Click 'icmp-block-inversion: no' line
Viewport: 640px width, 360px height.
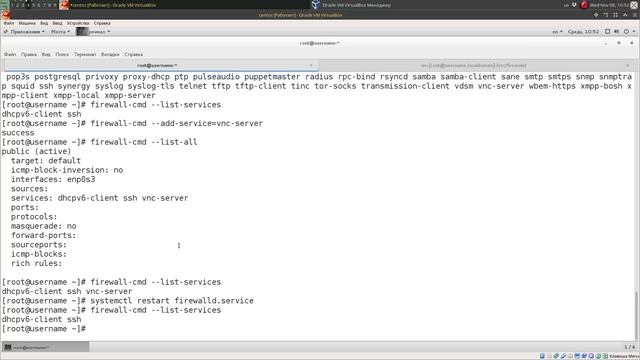coord(67,170)
